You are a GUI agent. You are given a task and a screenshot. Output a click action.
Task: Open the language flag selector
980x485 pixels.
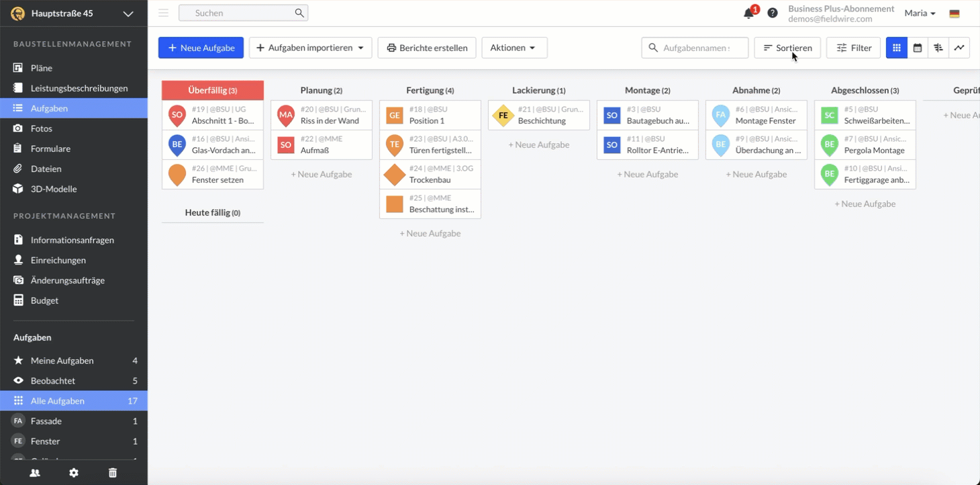click(x=954, y=13)
